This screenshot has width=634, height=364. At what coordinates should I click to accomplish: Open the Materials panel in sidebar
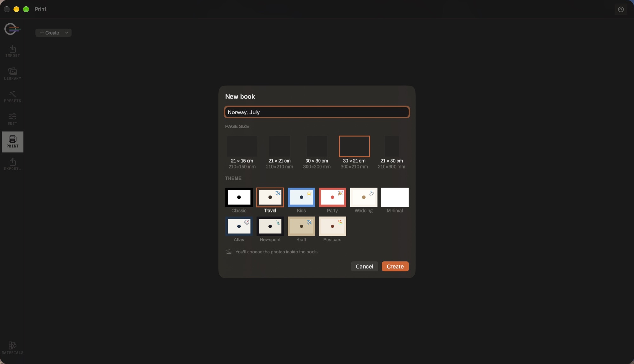point(12,348)
